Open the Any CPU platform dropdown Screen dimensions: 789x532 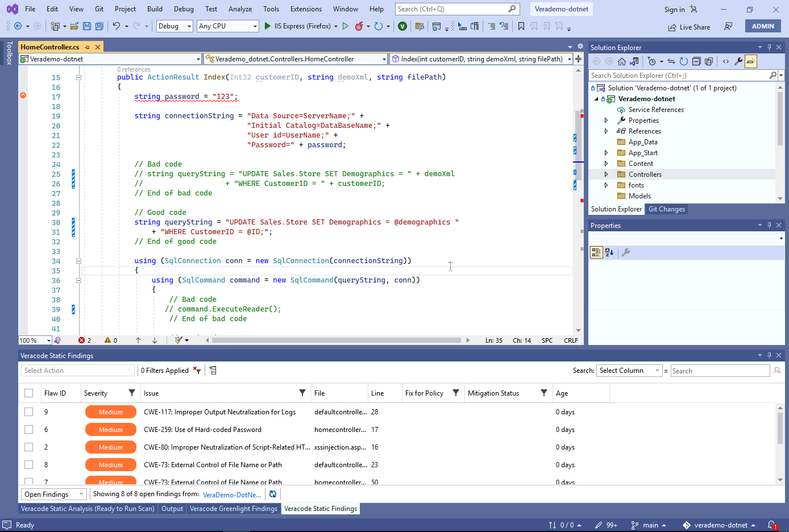tap(228, 26)
